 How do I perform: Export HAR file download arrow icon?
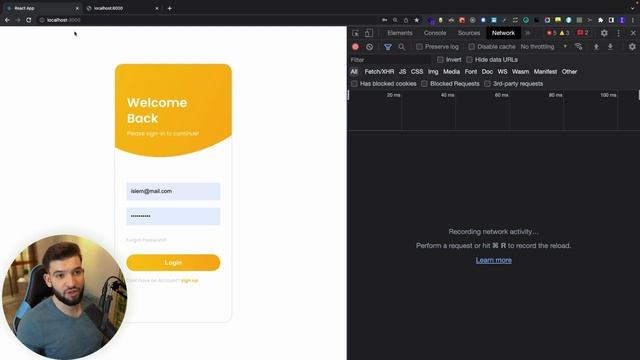pyautogui.click(x=610, y=47)
